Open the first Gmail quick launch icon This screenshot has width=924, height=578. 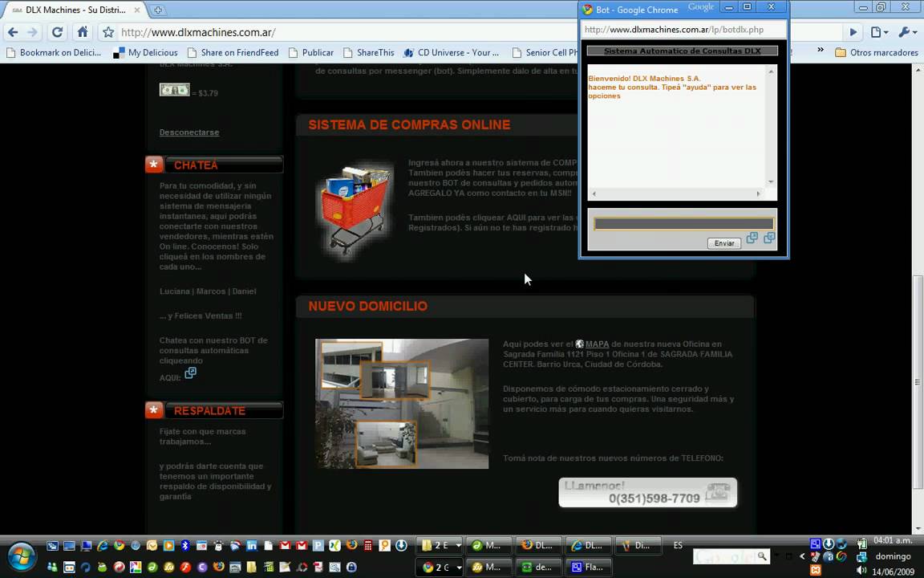(286, 546)
